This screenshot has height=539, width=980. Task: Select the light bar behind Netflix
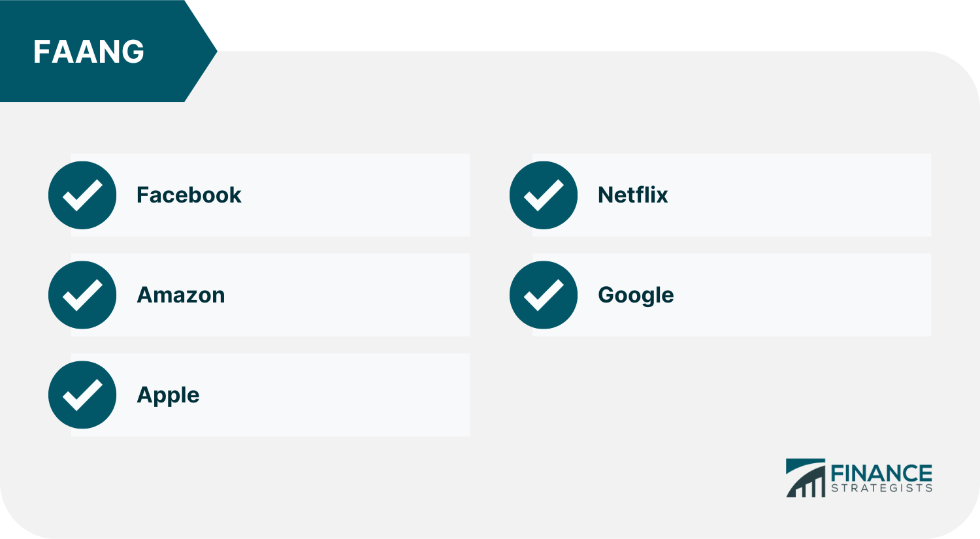pos(732,195)
